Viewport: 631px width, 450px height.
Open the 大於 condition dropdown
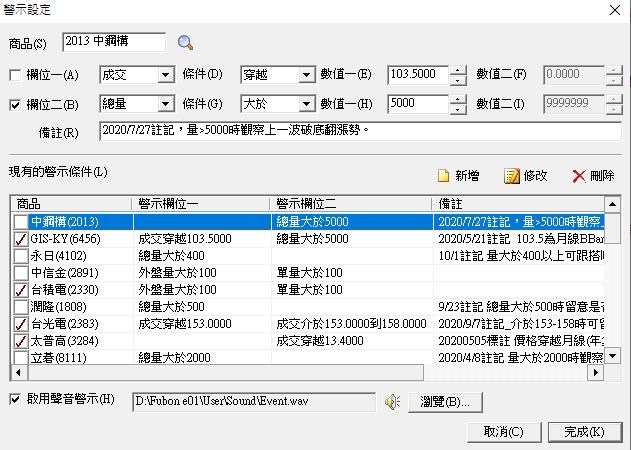tap(305, 104)
